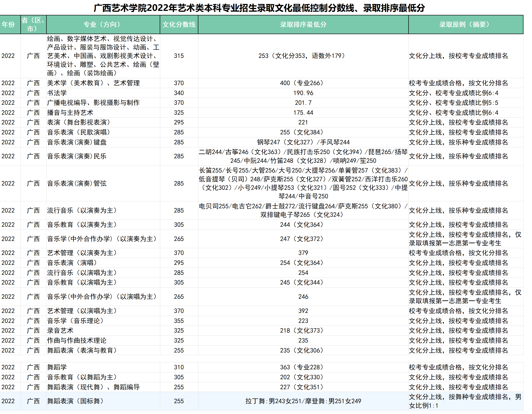Click the value 363（专业228）
The width and height of the screenshot is (532, 414).
click(x=303, y=367)
